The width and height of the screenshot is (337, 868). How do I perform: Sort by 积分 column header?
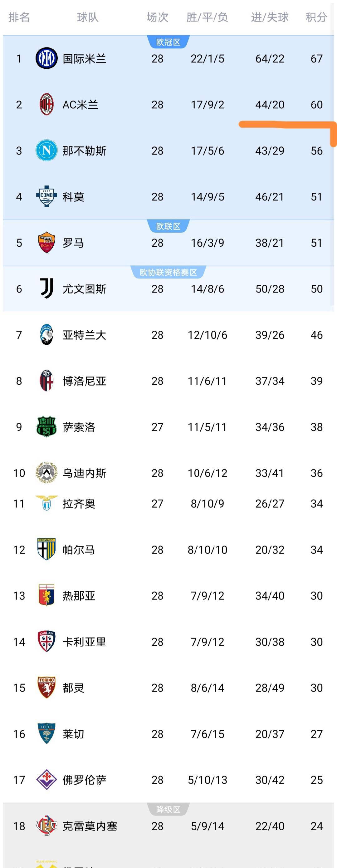(x=316, y=17)
